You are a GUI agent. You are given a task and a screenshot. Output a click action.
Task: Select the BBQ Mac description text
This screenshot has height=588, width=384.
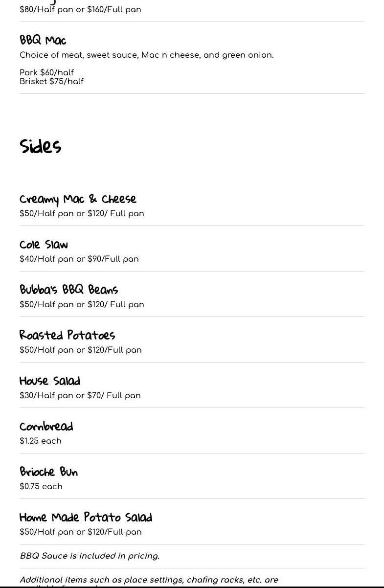click(146, 55)
